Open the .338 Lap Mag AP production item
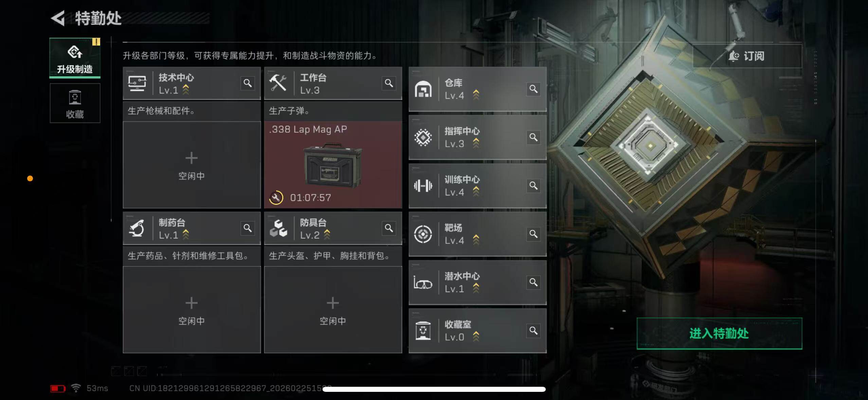Viewport: 868px width, 400px height. coord(333,165)
